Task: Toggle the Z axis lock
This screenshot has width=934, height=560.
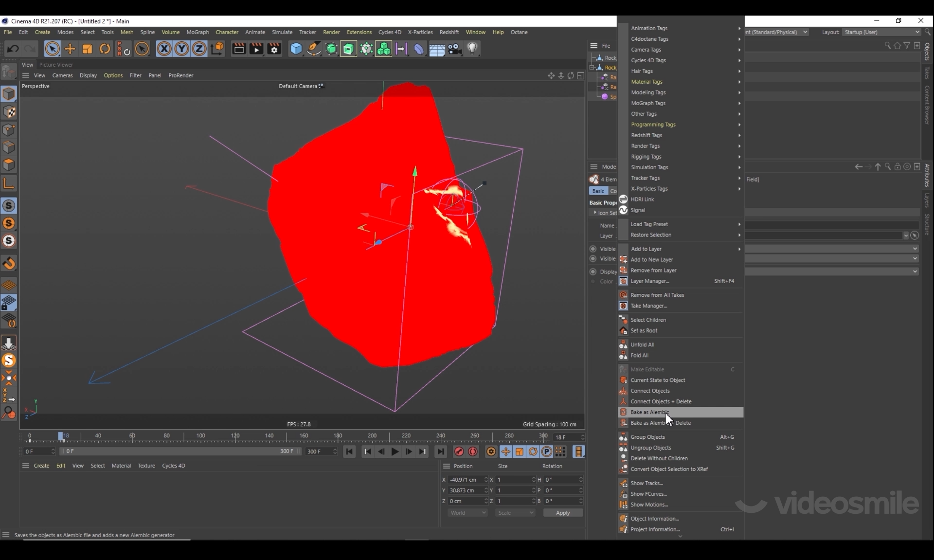Action: pyautogui.click(x=199, y=49)
